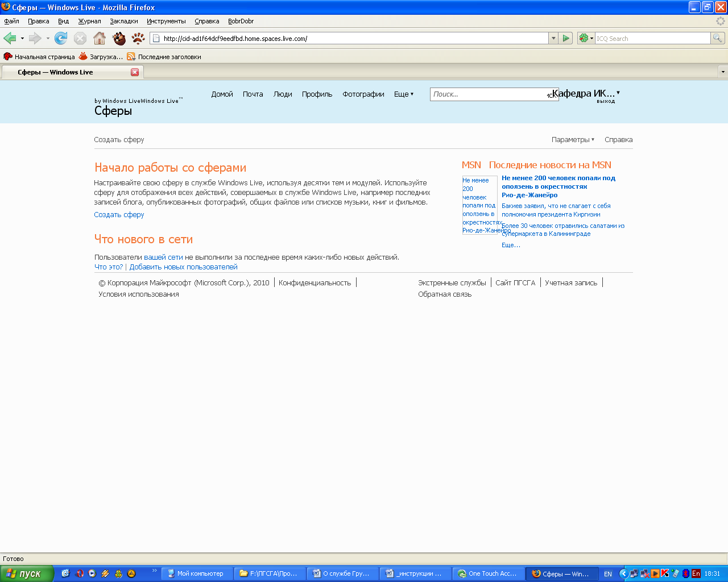
Task: Click the paw print toolbar icon
Action: coord(138,38)
